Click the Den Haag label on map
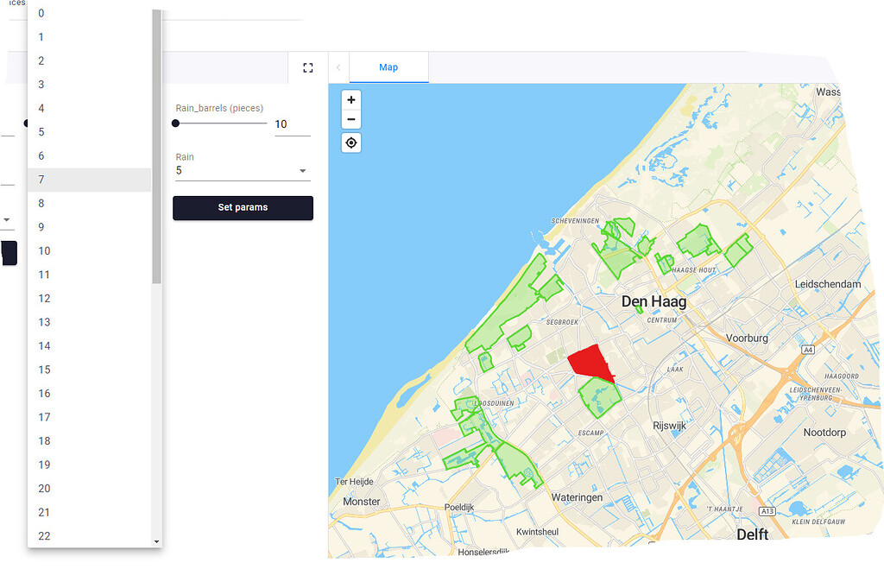 pos(654,302)
